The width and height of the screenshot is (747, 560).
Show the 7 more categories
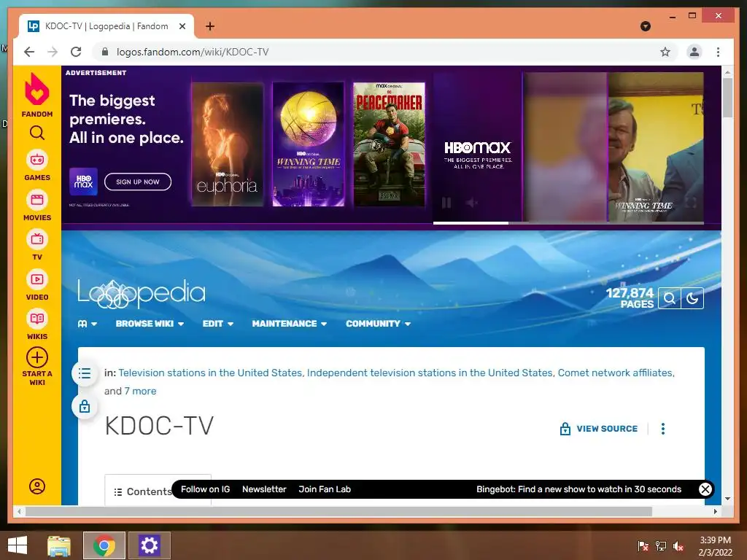click(x=140, y=391)
